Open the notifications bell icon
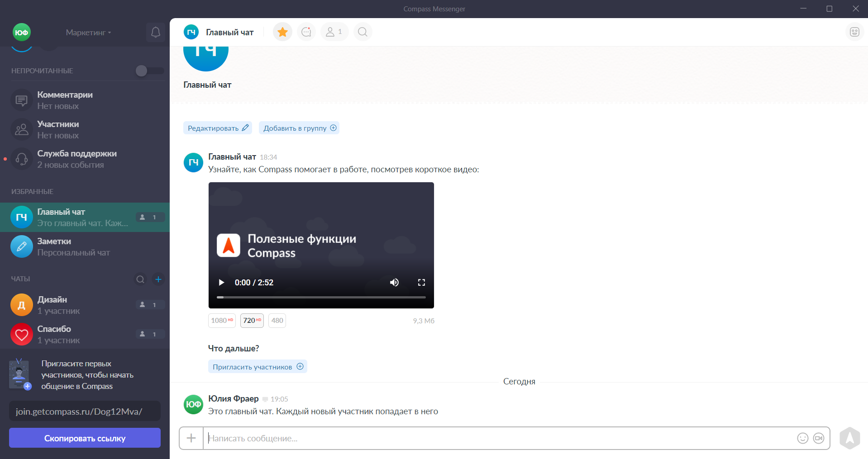 point(156,32)
